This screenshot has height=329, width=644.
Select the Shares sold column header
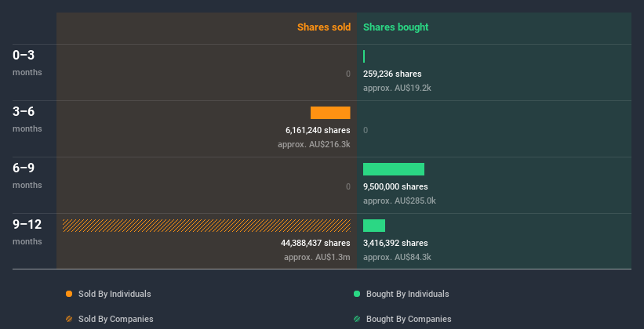coord(324,27)
